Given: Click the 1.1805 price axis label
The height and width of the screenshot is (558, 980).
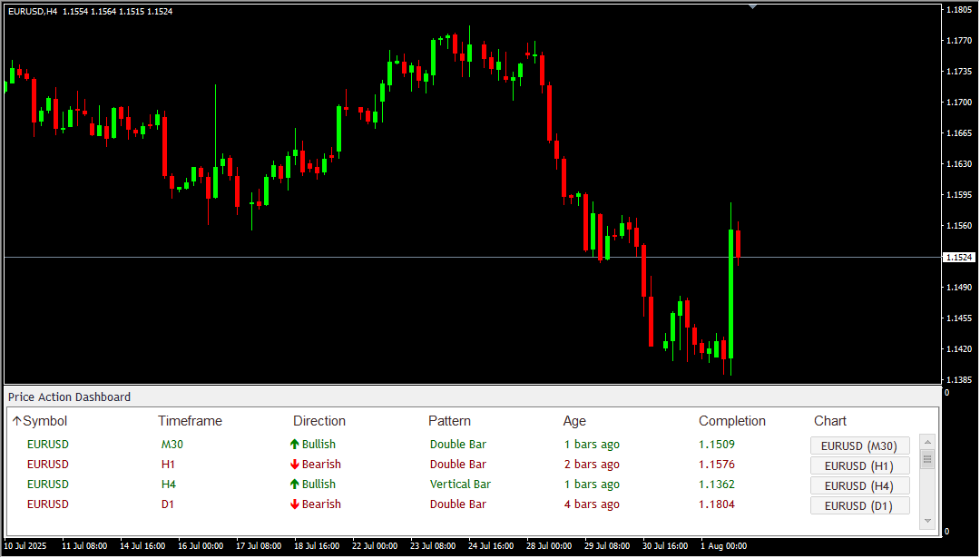Looking at the screenshot, I should point(959,11).
